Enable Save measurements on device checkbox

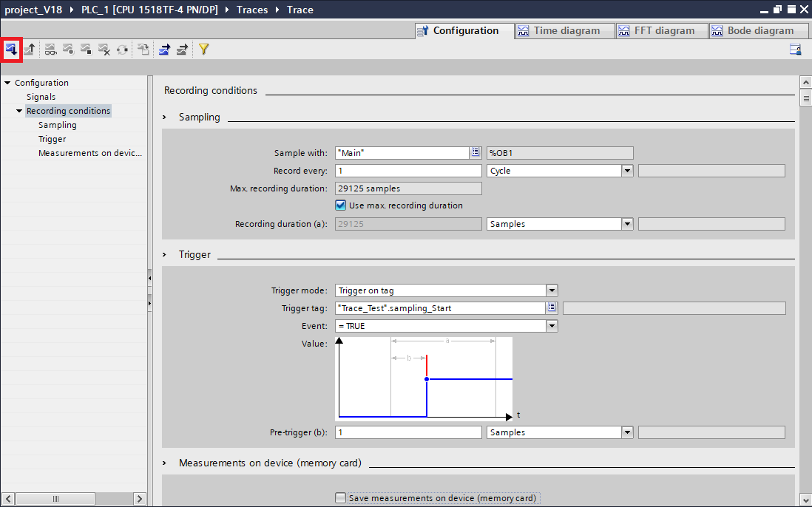340,497
